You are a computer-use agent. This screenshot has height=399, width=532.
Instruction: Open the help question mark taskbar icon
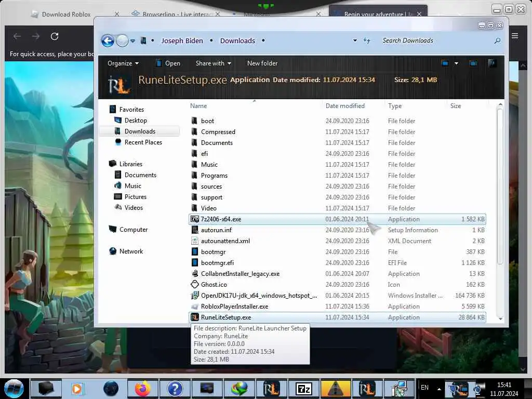[x=175, y=389]
